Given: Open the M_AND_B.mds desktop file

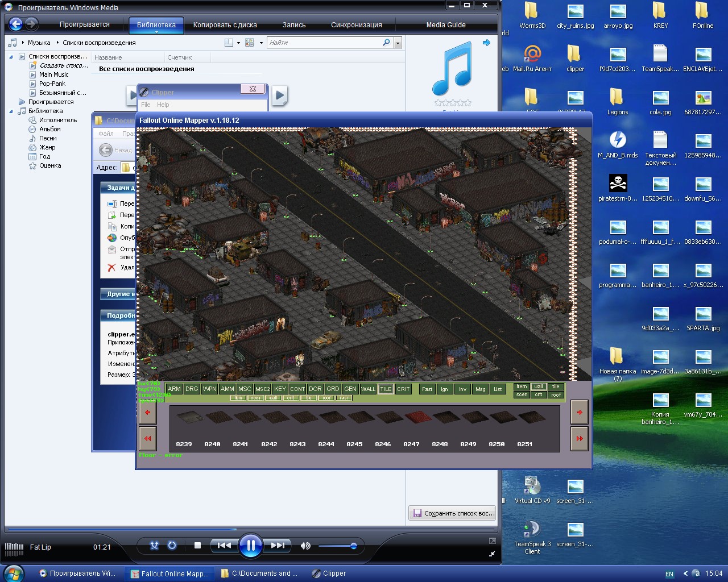Looking at the screenshot, I should tap(618, 145).
